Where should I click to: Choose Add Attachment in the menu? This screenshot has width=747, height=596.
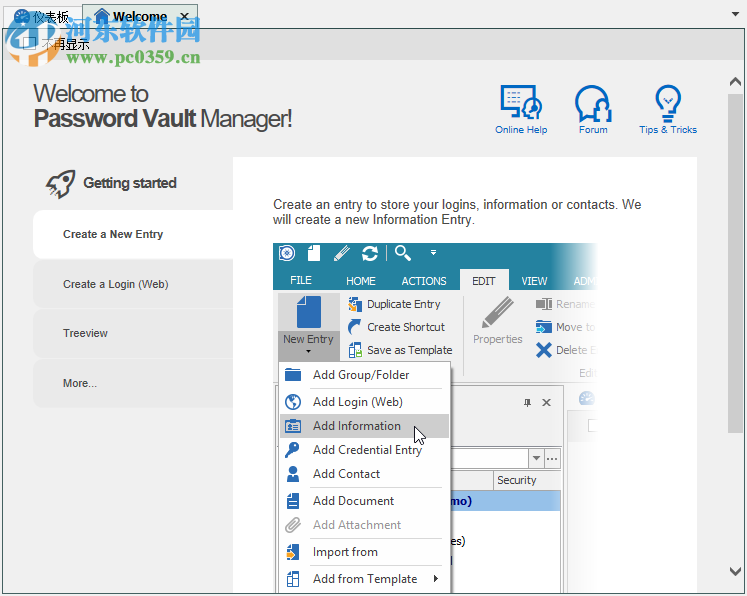(364, 525)
